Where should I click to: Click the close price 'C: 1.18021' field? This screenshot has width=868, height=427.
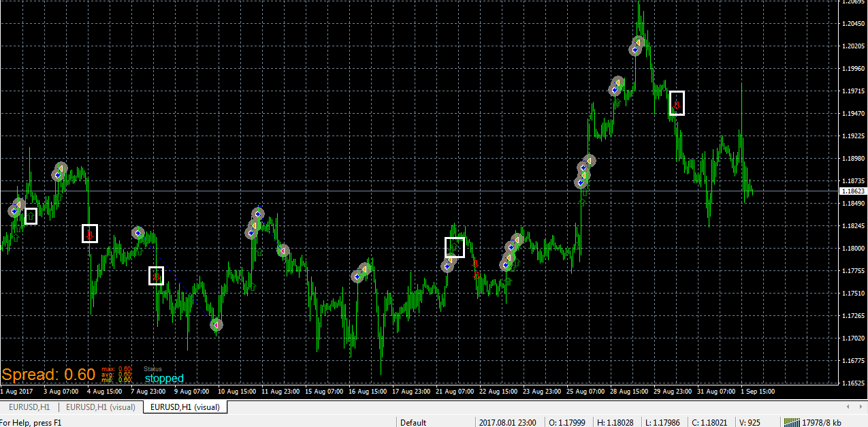coord(709,422)
